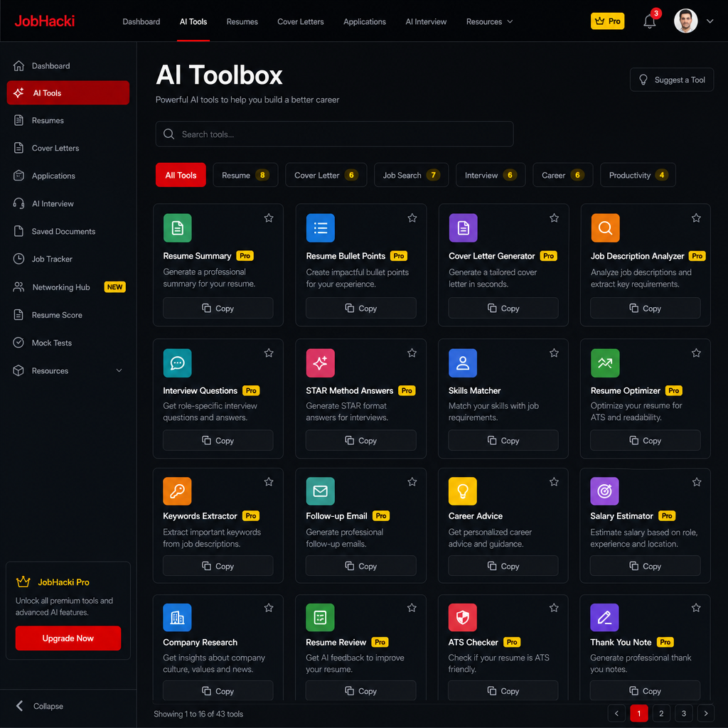Click the Thank You Note pen icon
The height and width of the screenshot is (728, 728).
[604, 617]
